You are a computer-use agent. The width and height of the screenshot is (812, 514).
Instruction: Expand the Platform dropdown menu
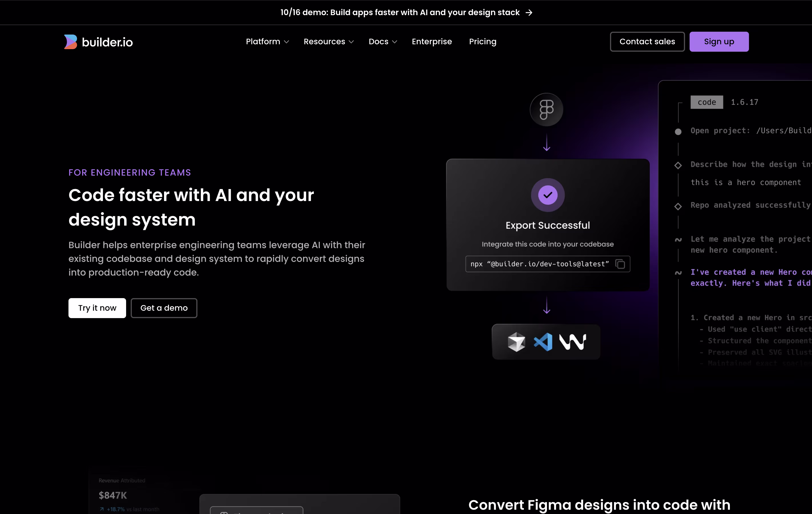[x=267, y=41]
